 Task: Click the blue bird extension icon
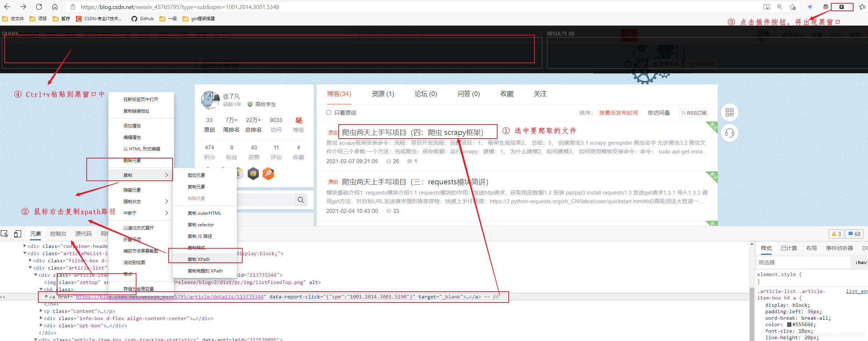click(810, 7)
